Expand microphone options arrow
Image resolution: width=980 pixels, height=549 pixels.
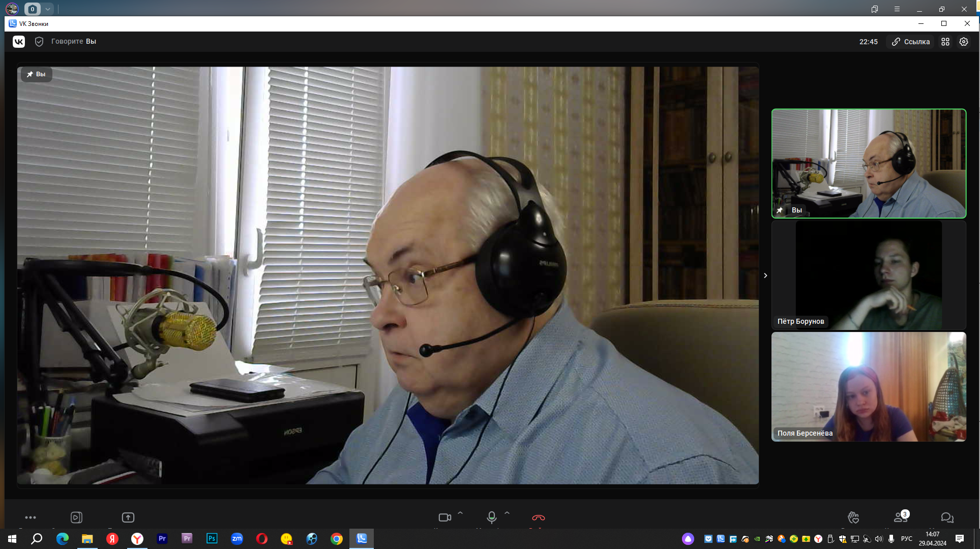507,513
